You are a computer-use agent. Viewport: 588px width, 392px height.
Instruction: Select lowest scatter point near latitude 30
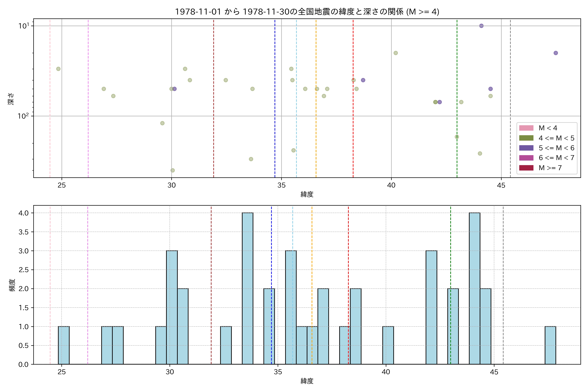coord(172,170)
